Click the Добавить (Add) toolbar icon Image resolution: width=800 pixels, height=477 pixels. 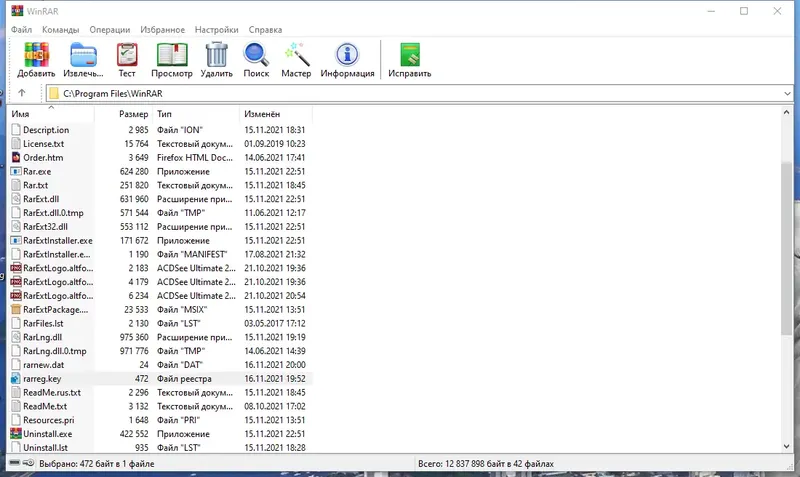tap(36, 55)
